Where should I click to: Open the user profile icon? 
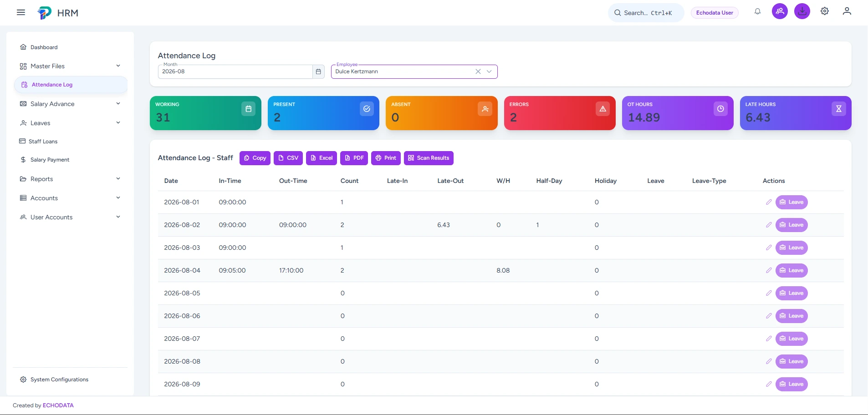pyautogui.click(x=847, y=11)
